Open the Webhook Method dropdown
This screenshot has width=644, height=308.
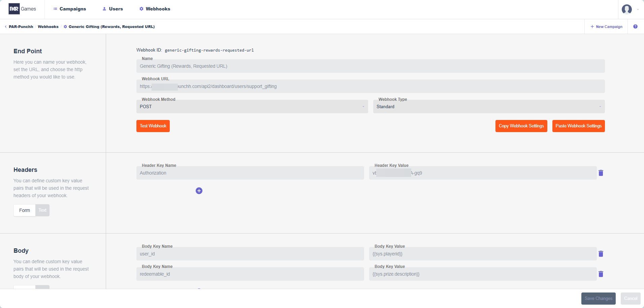[252, 106]
